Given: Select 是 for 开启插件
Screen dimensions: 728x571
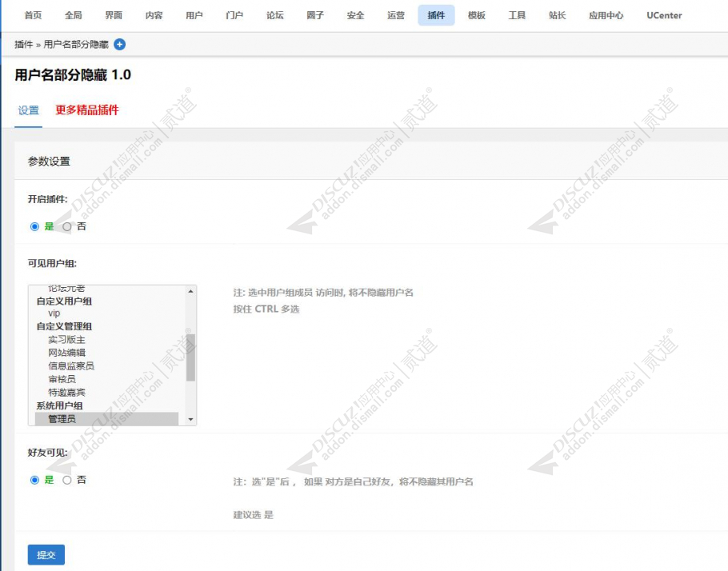Looking at the screenshot, I should [34, 226].
